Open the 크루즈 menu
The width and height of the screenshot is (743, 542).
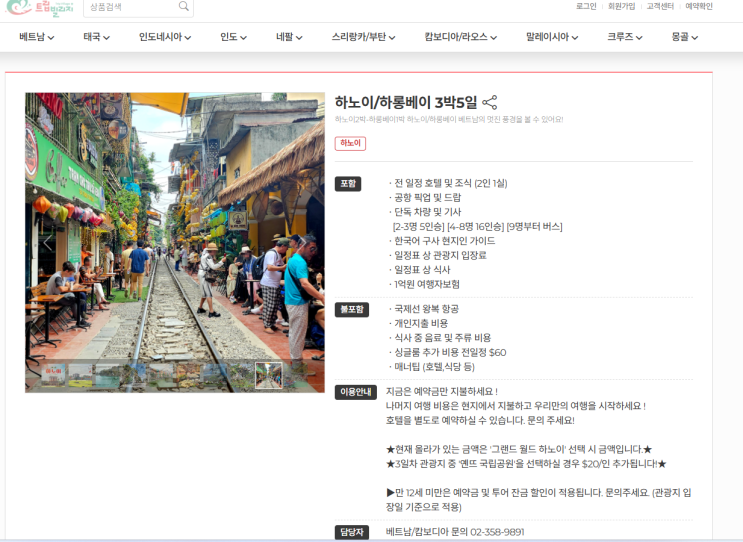pyautogui.click(x=625, y=37)
